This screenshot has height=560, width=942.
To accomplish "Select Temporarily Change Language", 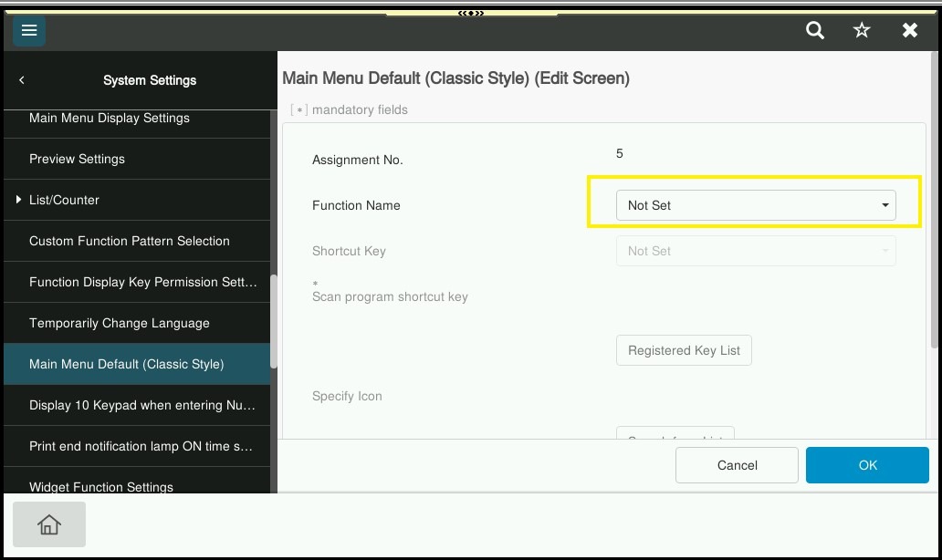I will coord(120,323).
